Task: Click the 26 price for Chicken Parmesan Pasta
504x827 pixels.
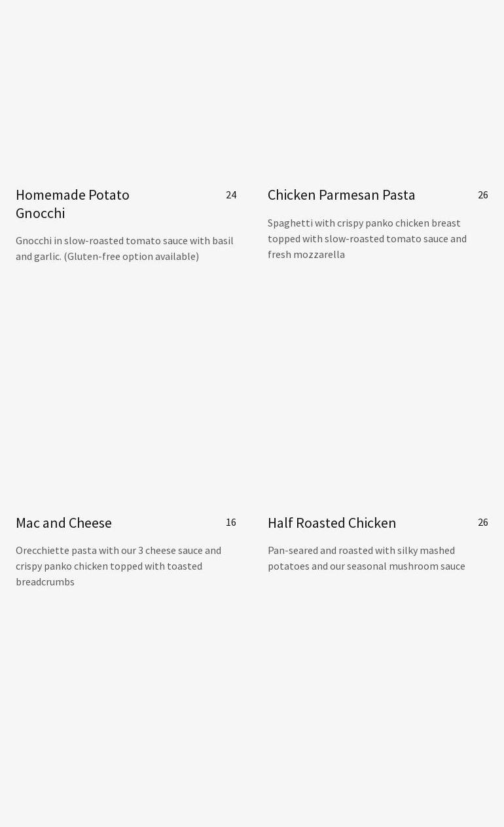Action: (483, 195)
